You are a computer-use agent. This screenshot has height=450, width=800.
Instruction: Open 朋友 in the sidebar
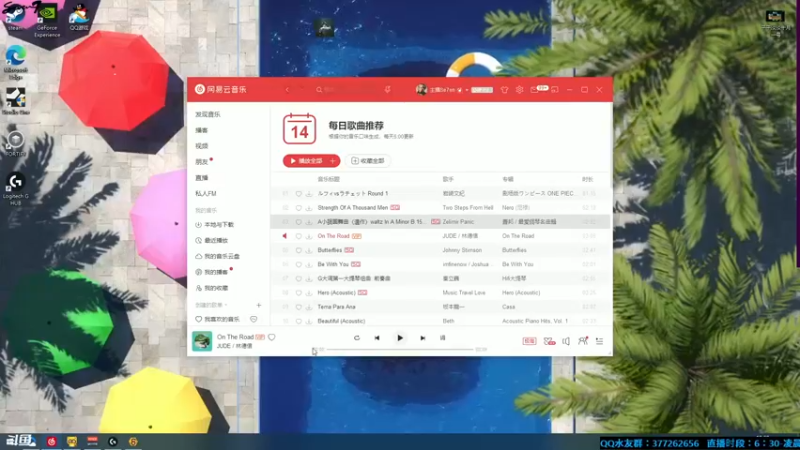point(202,162)
